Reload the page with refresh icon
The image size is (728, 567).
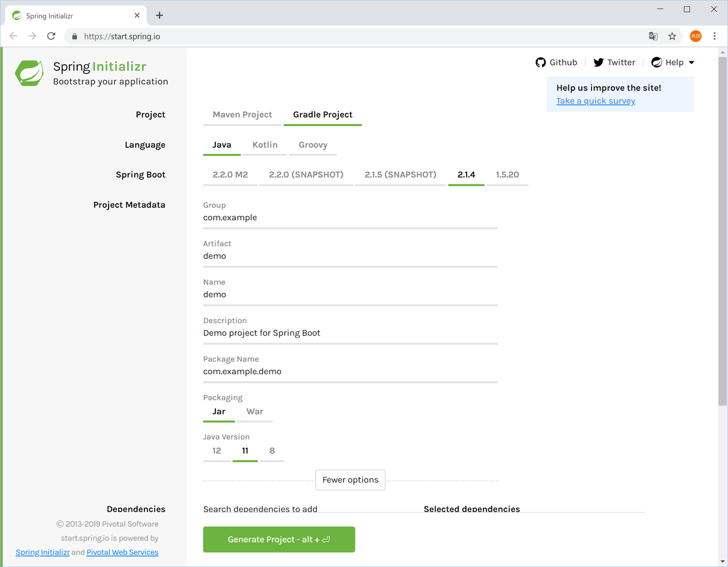52,36
